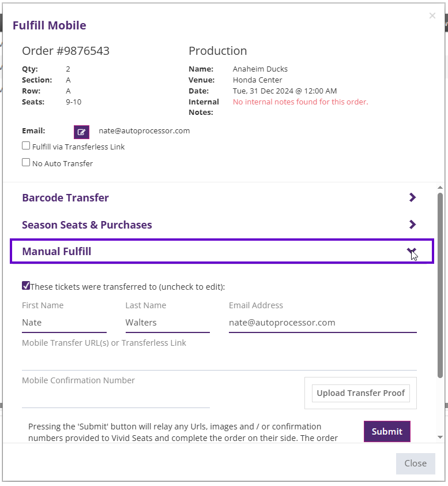Select the Barcode Transfer header
Screen dimensions: 448x486
[65, 197]
